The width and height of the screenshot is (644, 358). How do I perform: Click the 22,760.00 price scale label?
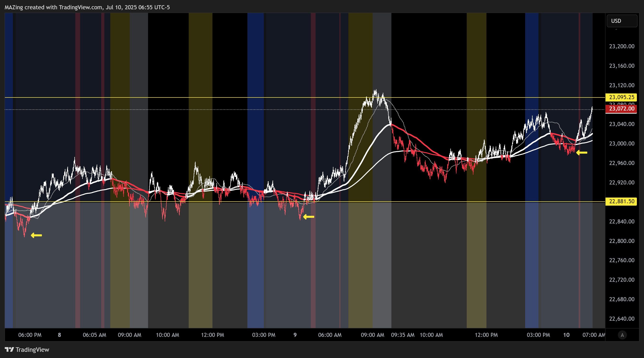click(622, 260)
